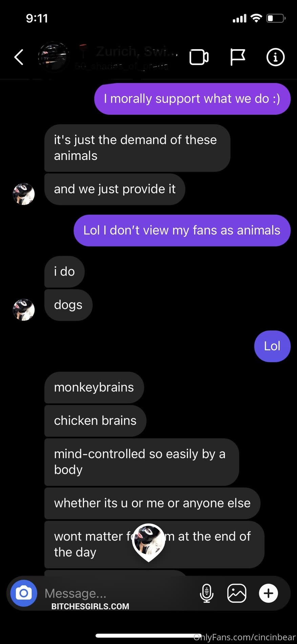
Task: Start a video call with camera icon
Action: point(199,57)
